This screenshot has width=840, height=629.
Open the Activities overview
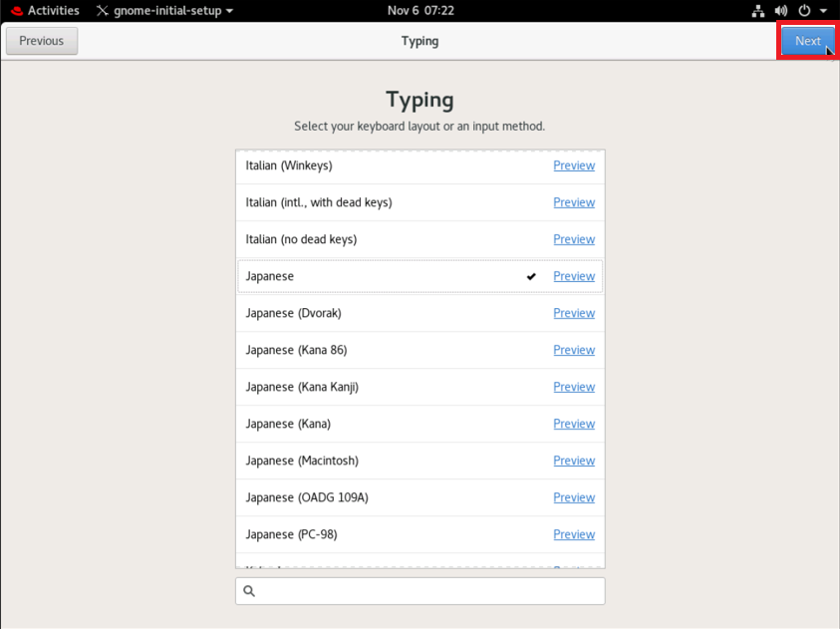[x=53, y=11]
